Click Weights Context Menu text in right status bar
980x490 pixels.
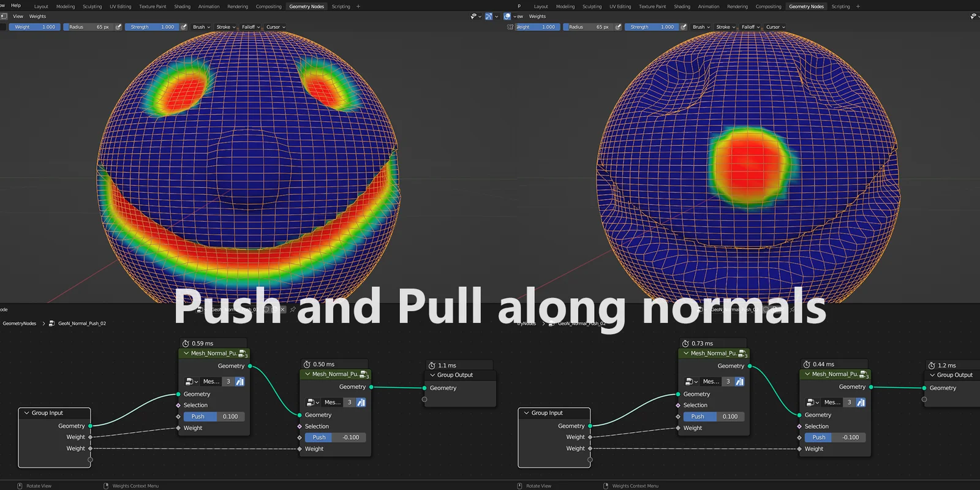click(635, 486)
